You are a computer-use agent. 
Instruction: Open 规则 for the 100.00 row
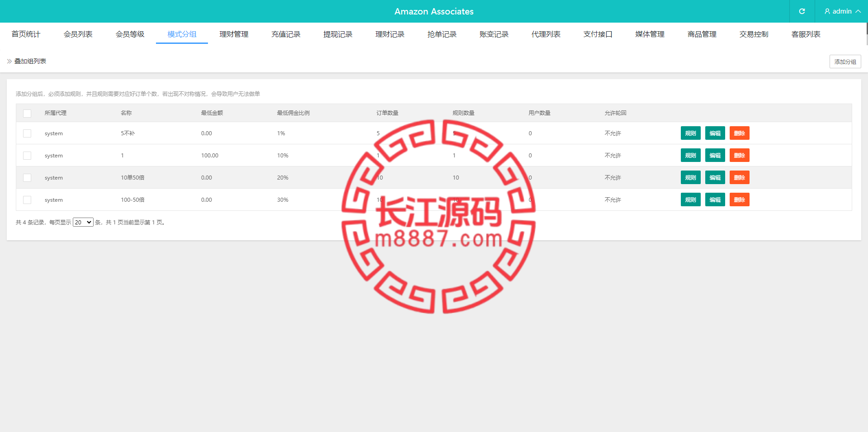pos(690,155)
